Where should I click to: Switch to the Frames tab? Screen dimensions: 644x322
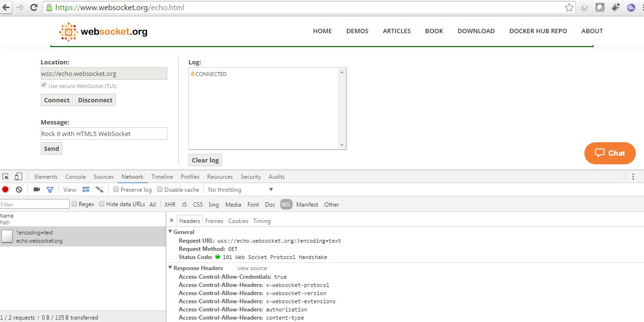(x=214, y=221)
